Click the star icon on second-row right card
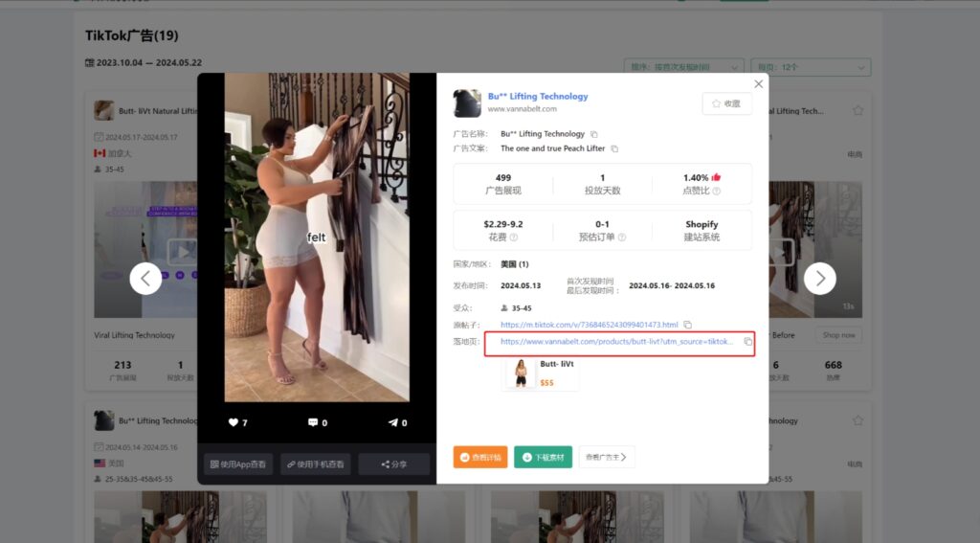Image resolution: width=980 pixels, height=543 pixels. click(x=858, y=420)
